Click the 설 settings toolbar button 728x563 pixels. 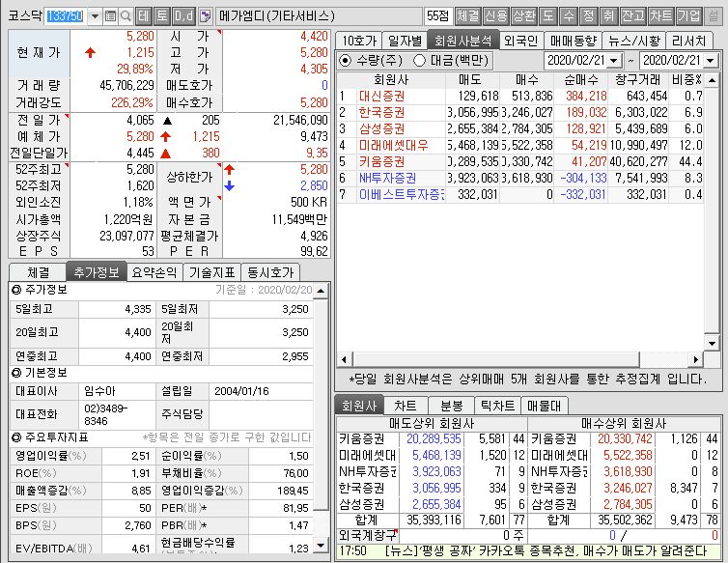click(x=714, y=16)
